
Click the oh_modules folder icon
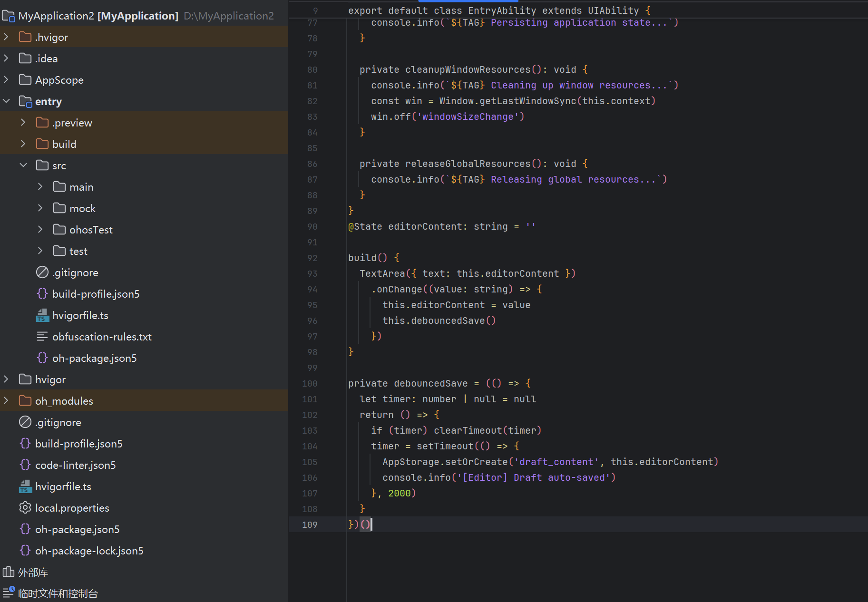coord(25,400)
